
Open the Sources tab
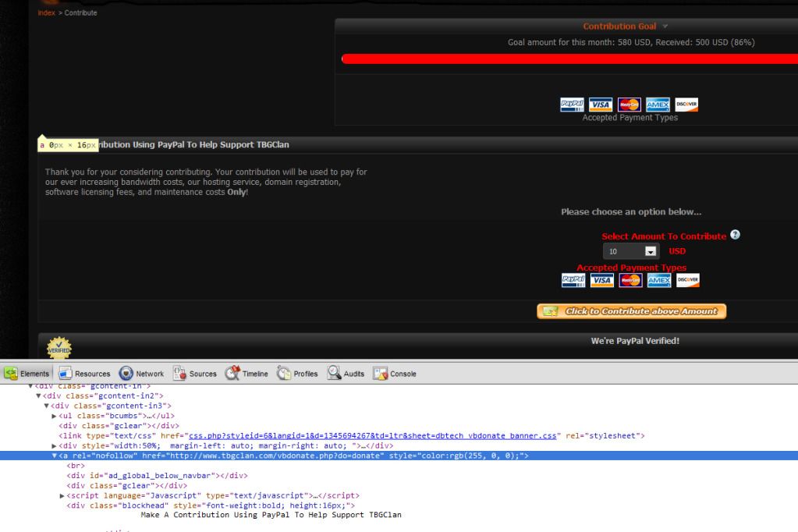click(195, 374)
